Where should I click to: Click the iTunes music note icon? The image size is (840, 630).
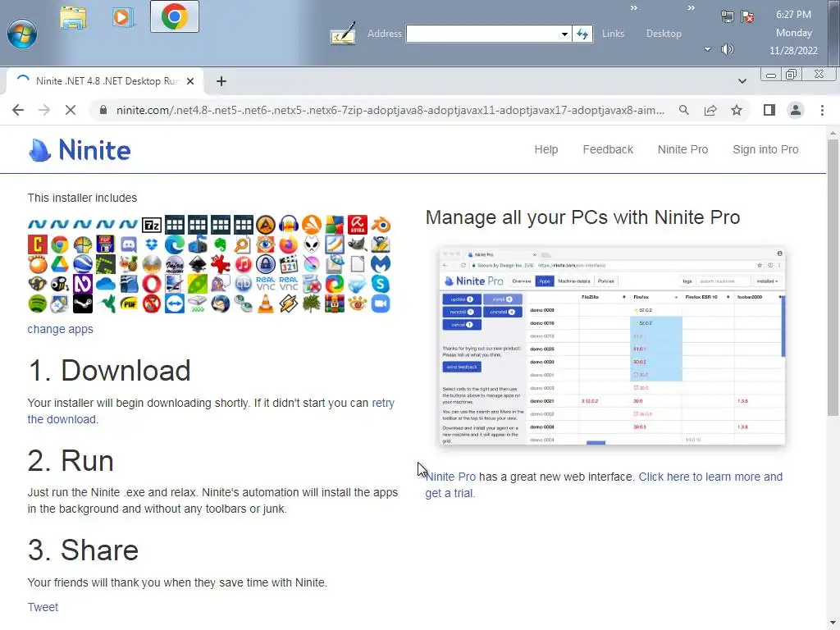tap(243, 264)
